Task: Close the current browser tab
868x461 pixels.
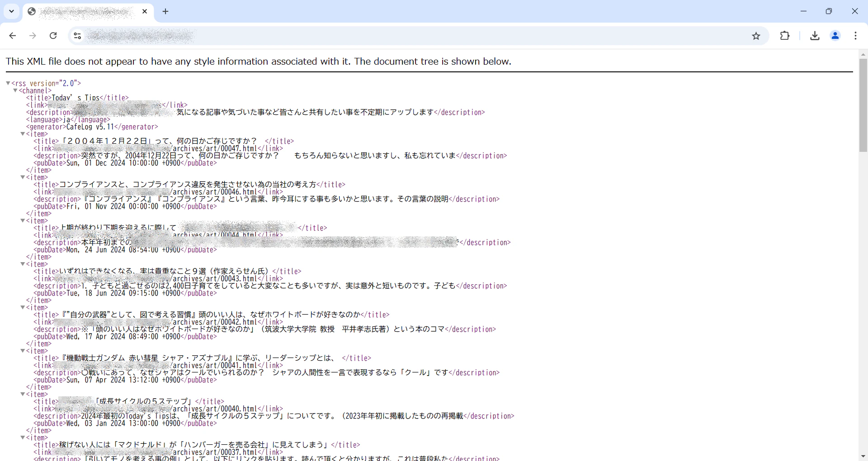Action: tap(145, 11)
